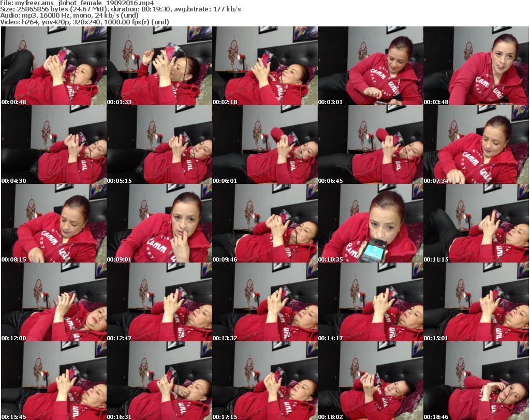Select the thumbnail at 00:02:18
The image size is (530, 420).
(265, 66)
